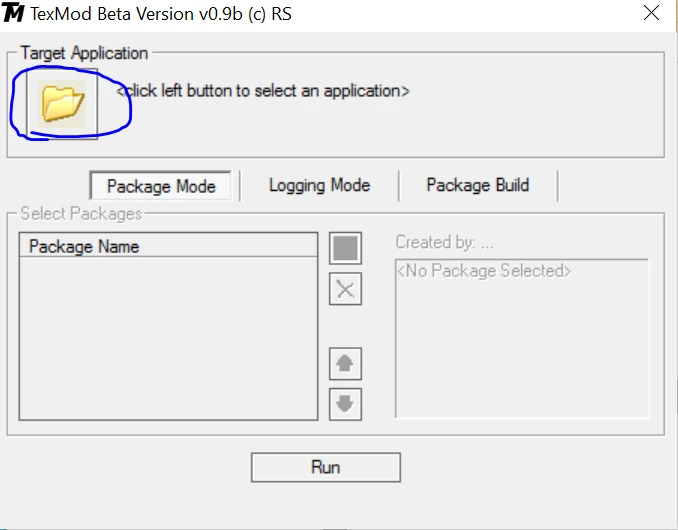
Task: Click the TexMod Beta Version title text
Action: [162, 15]
